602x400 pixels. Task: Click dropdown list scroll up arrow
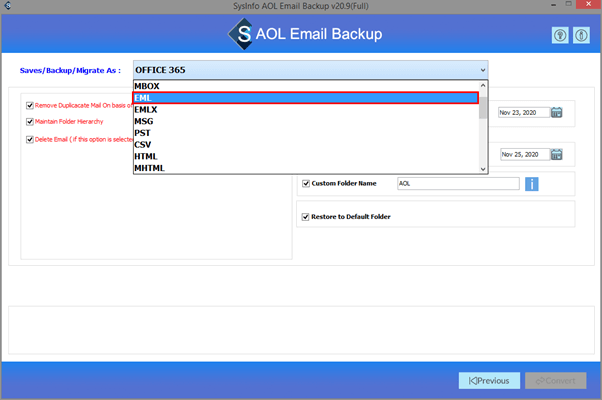coord(483,85)
